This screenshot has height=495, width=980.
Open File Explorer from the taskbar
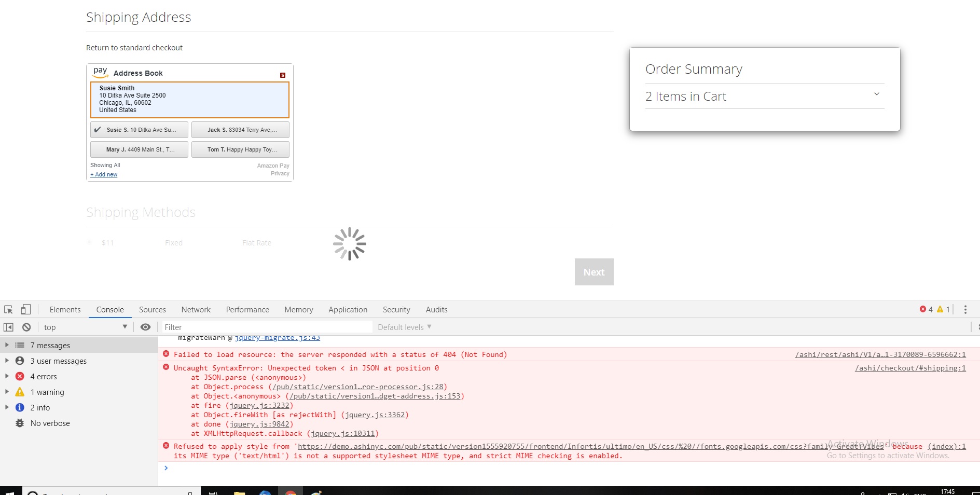point(239,492)
